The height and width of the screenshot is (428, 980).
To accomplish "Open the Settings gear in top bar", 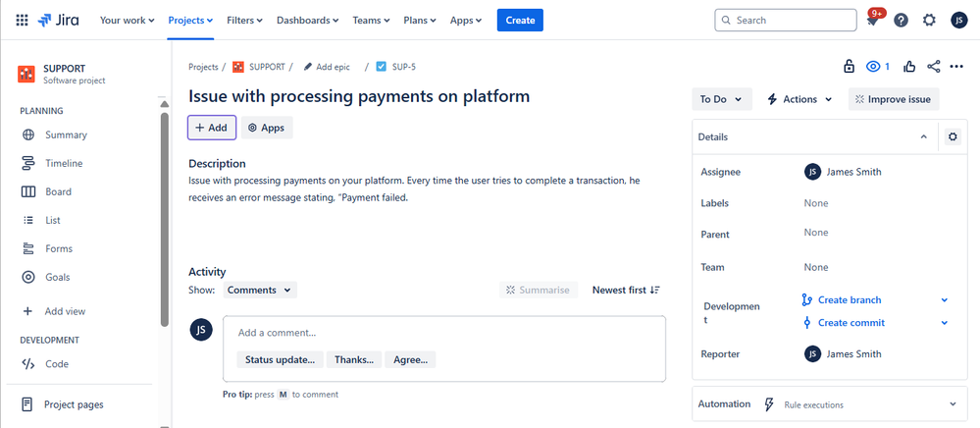I will pyautogui.click(x=929, y=20).
